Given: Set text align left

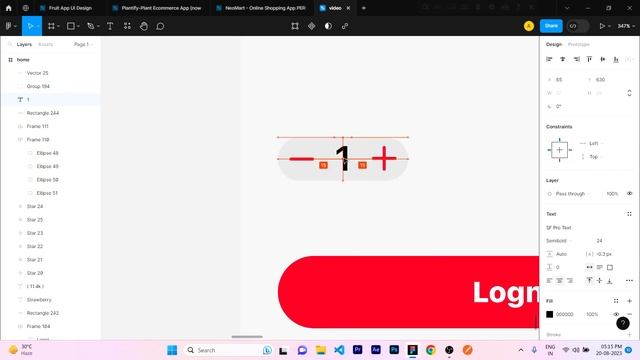Looking at the screenshot, I should (549, 280).
